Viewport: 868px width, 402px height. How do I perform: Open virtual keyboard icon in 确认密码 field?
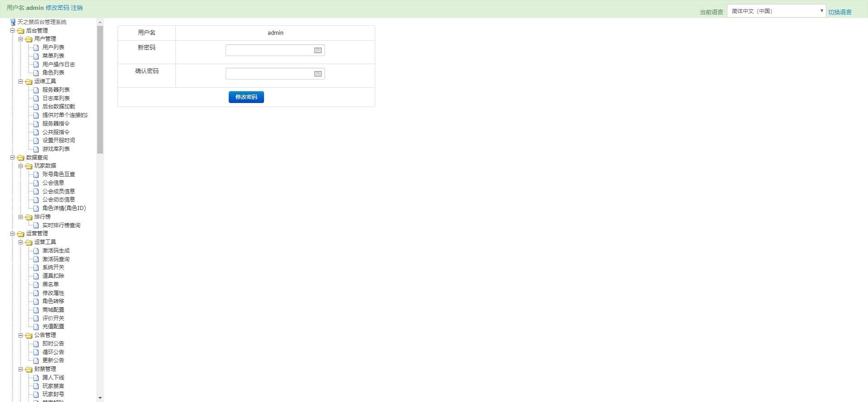318,74
